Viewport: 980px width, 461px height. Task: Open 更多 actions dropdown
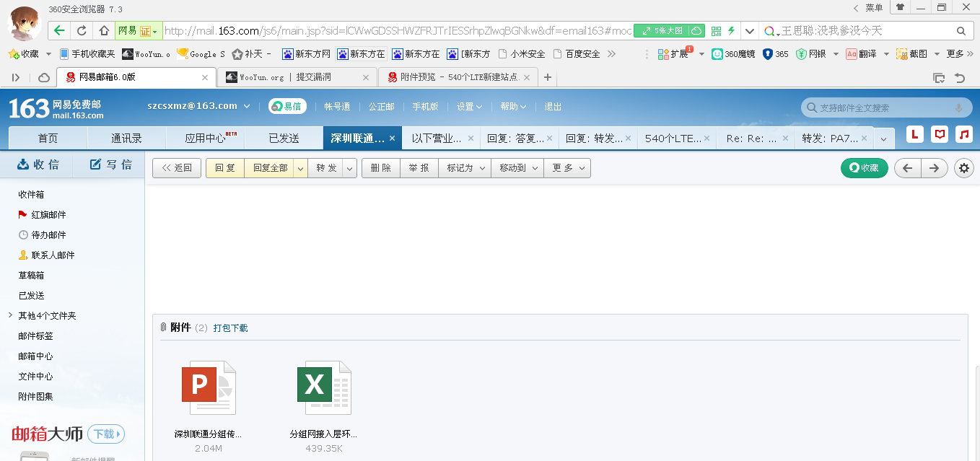click(567, 168)
